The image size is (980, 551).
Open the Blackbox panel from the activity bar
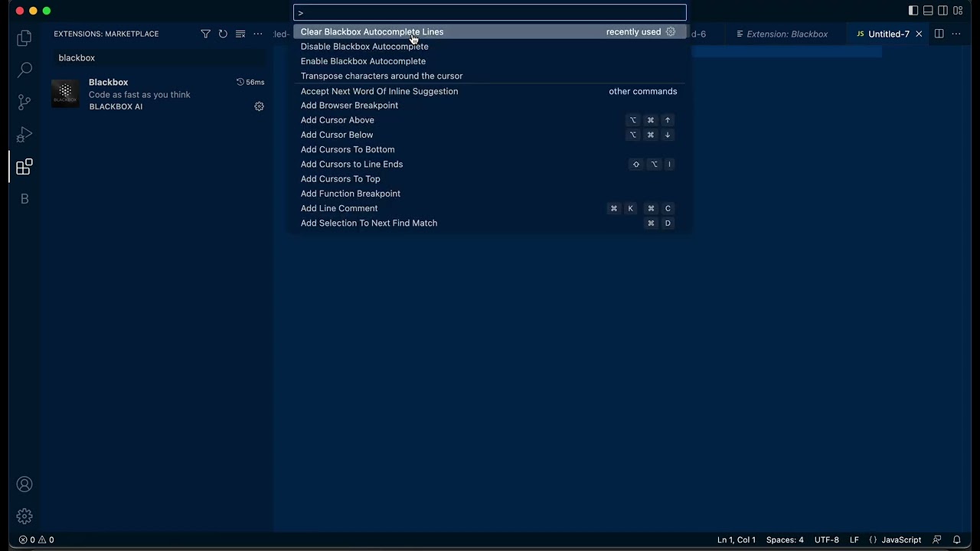click(x=24, y=199)
